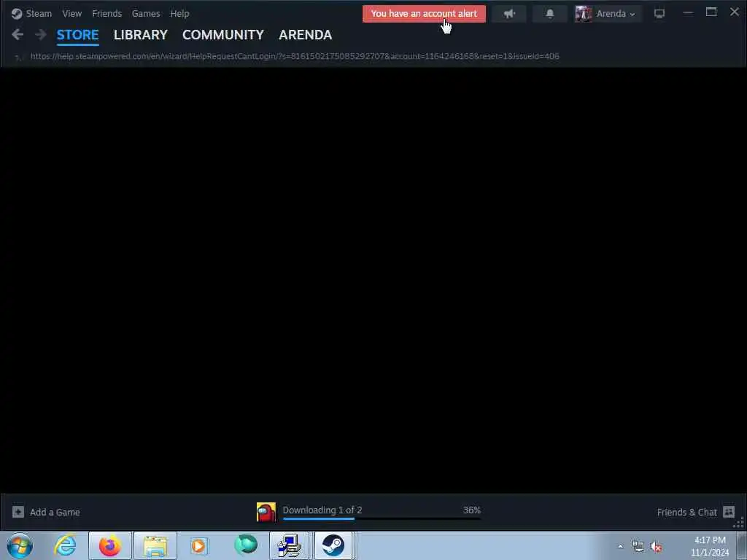Open the Among Us download thumbnail

[266, 512]
